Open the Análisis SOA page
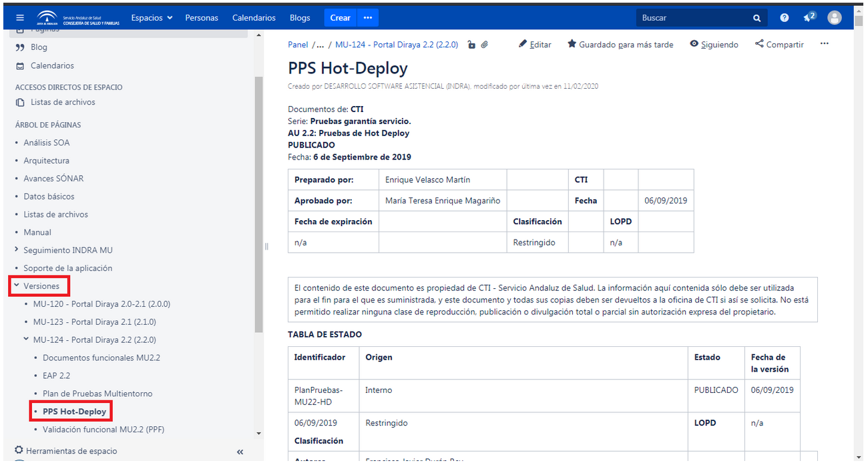This screenshot has width=868, height=469. (x=47, y=143)
